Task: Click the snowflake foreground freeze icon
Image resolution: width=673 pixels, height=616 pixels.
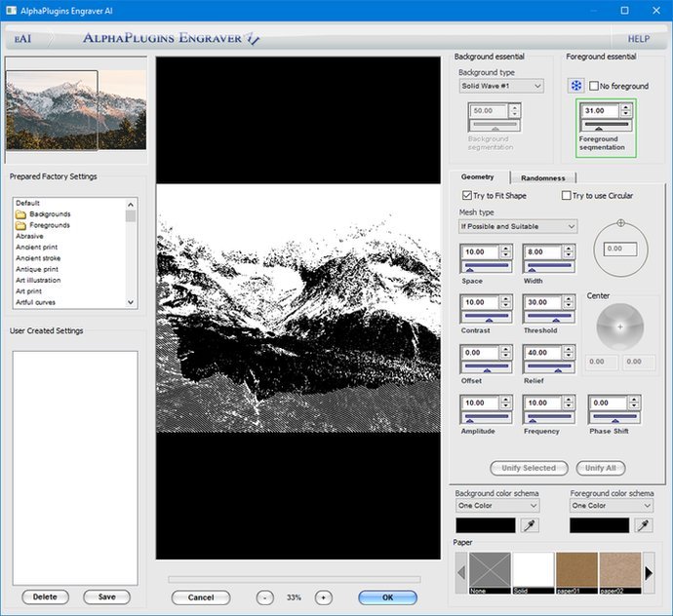Action: pyautogui.click(x=576, y=86)
